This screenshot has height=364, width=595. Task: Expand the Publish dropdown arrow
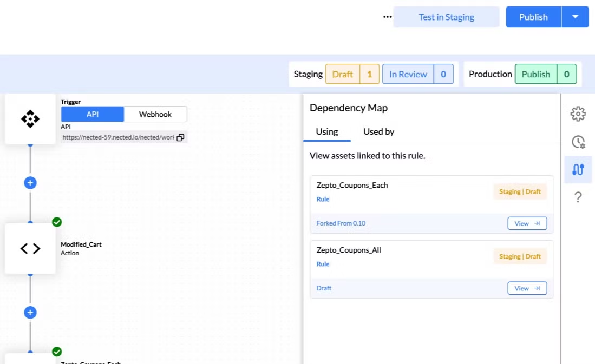click(x=575, y=17)
